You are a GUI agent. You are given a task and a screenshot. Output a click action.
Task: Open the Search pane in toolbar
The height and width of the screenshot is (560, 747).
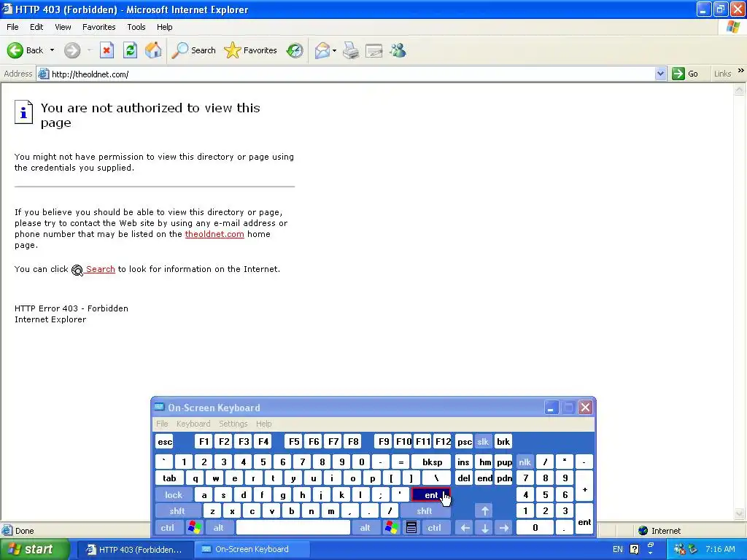pyautogui.click(x=194, y=50)
